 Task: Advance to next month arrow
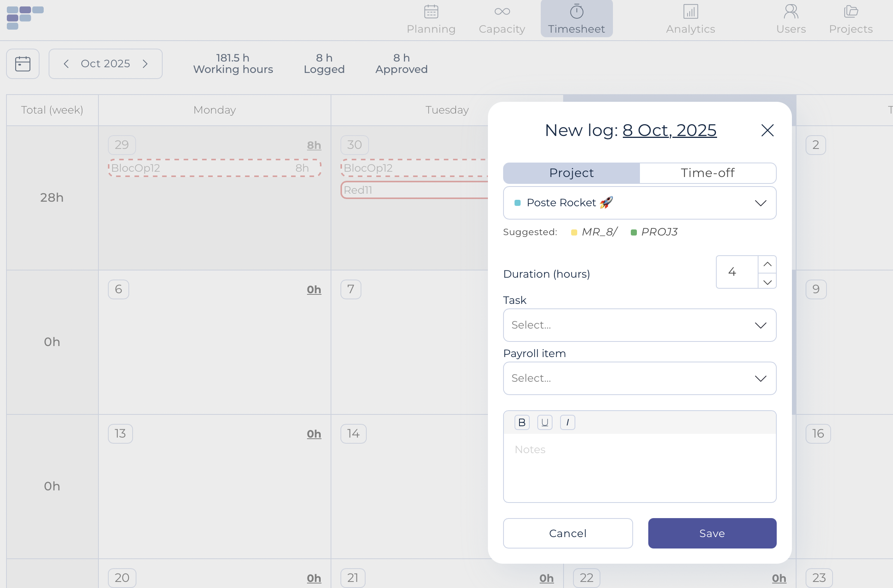pyautogui.click(x=145, y=64)
